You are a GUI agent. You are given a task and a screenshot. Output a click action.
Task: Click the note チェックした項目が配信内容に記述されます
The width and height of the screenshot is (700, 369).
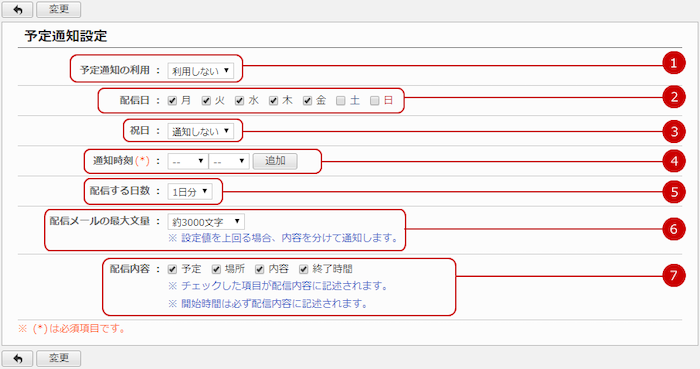point(278,286)
